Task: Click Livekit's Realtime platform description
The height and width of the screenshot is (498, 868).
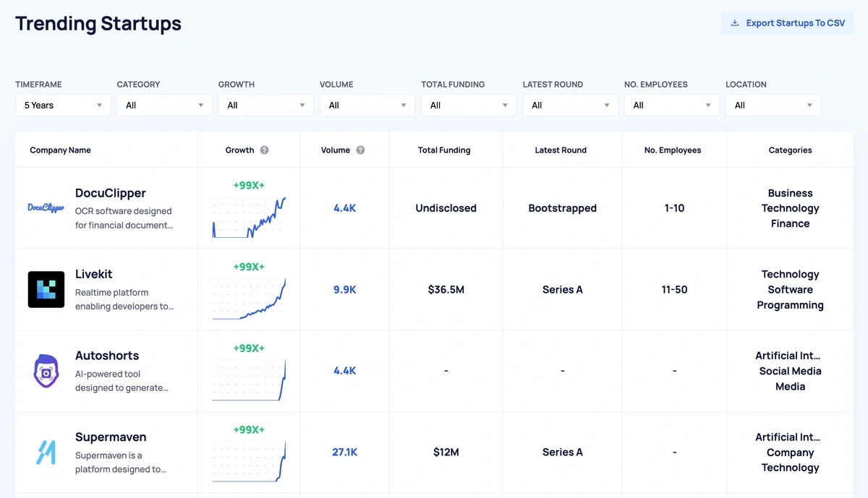Action: [x=124, y=299]
